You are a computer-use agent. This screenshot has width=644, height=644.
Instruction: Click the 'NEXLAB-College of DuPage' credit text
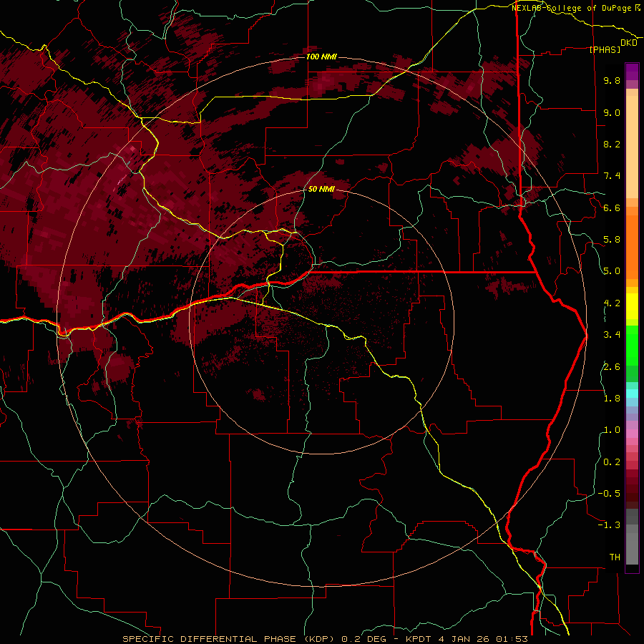point(571,8)
